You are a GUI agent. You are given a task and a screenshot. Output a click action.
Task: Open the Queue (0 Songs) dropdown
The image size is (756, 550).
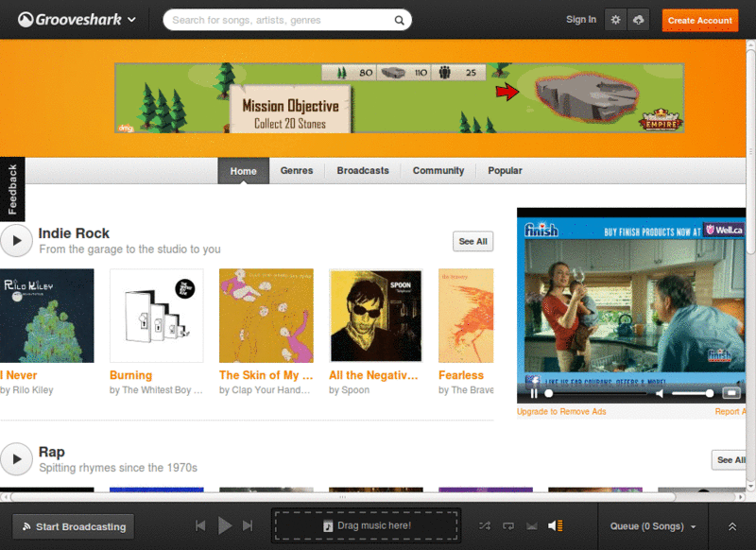(653, 526)
